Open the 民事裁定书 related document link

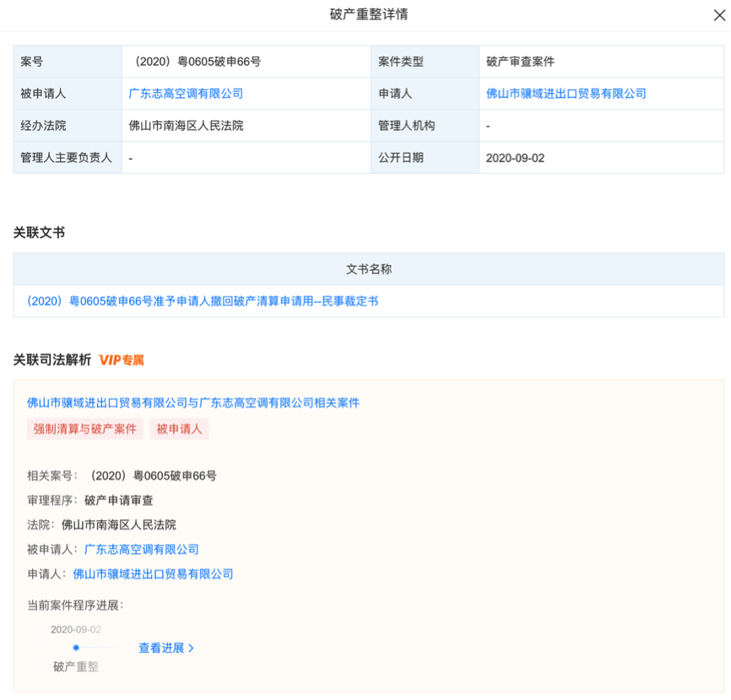pyautogui.click(x=203, y=301)
